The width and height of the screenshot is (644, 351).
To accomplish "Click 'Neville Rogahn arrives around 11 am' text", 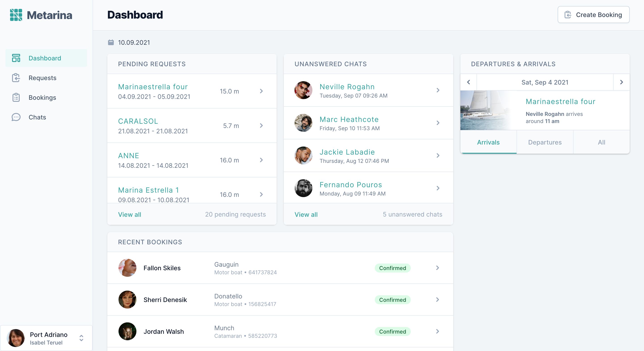I will pos(554,118).
